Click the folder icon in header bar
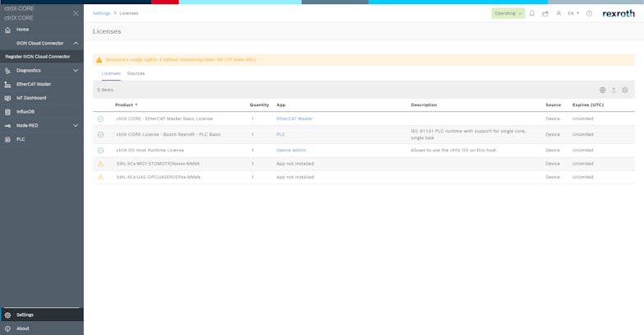 [x=544, y=13]
